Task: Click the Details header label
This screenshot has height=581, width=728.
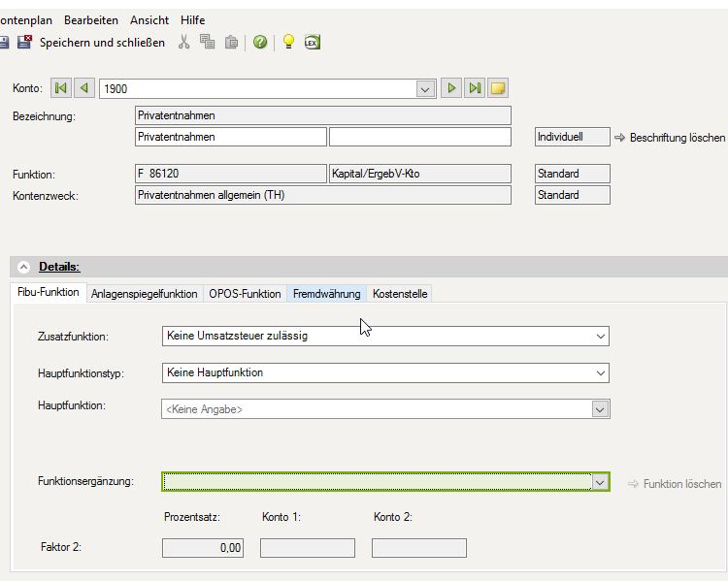Action: (x=59, y=267)
